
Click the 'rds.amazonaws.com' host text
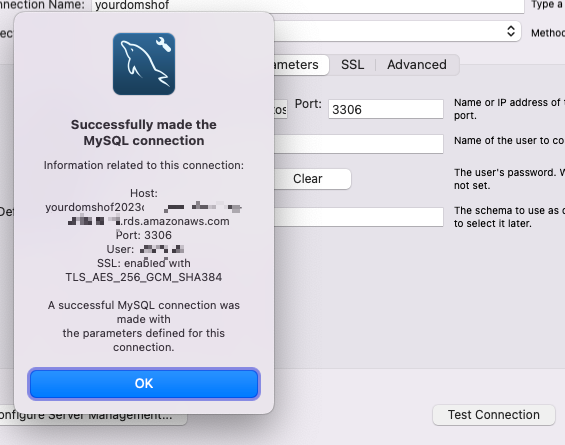click(x=176, y=221)
